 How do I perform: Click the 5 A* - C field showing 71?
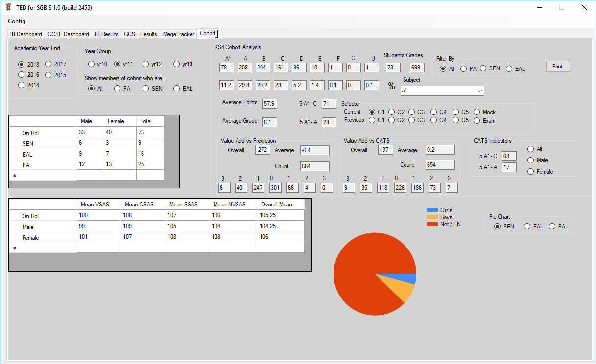tap(329, 104)
